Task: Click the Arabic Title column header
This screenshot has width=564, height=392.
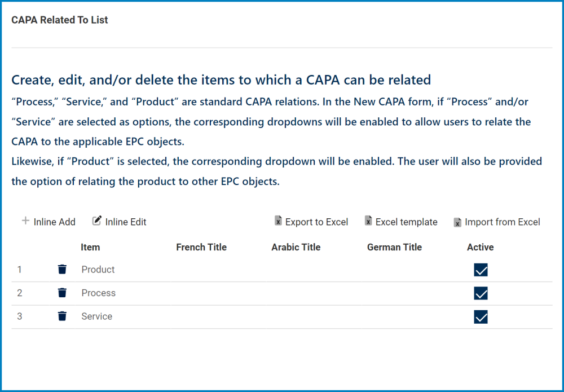Action: click(296, 247)
